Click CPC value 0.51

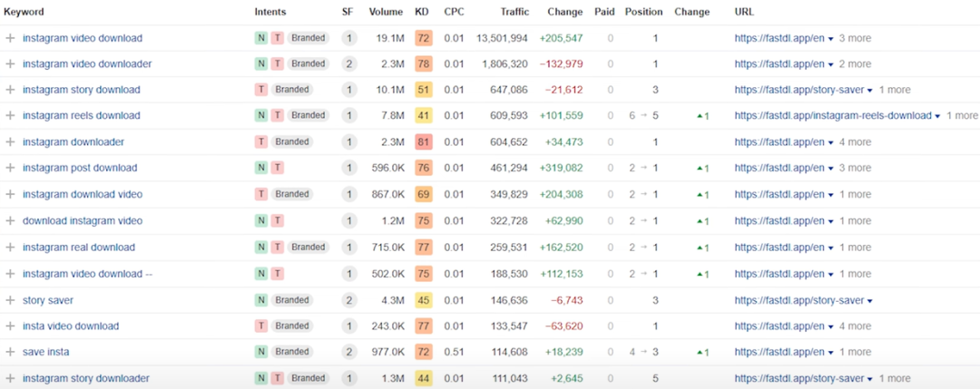(455, 352)
